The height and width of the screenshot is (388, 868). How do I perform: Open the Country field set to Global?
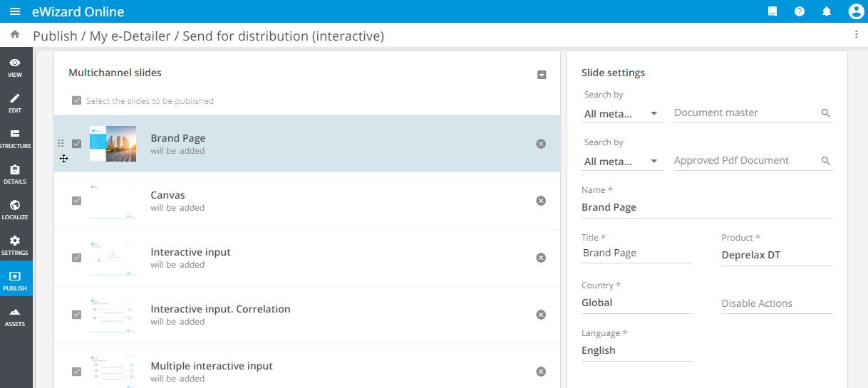[x=636, y=303]
